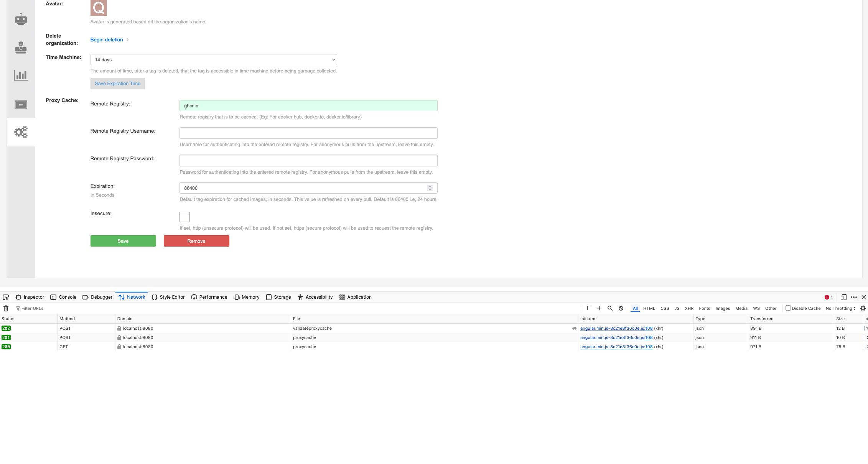This screenshot has height=464, width=868.
Task: Open the robot accounts sidebar icon
Action: click(x=21, y=19)
